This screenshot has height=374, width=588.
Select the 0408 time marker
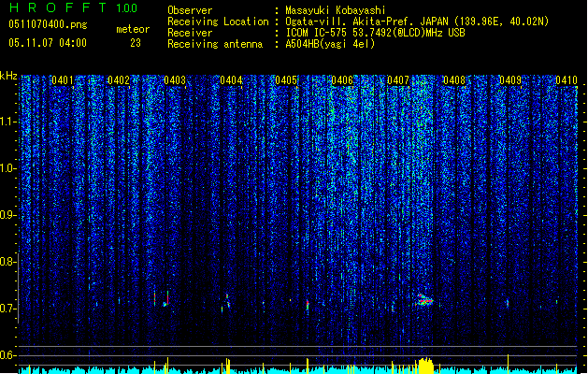click(x=454, y=80)
